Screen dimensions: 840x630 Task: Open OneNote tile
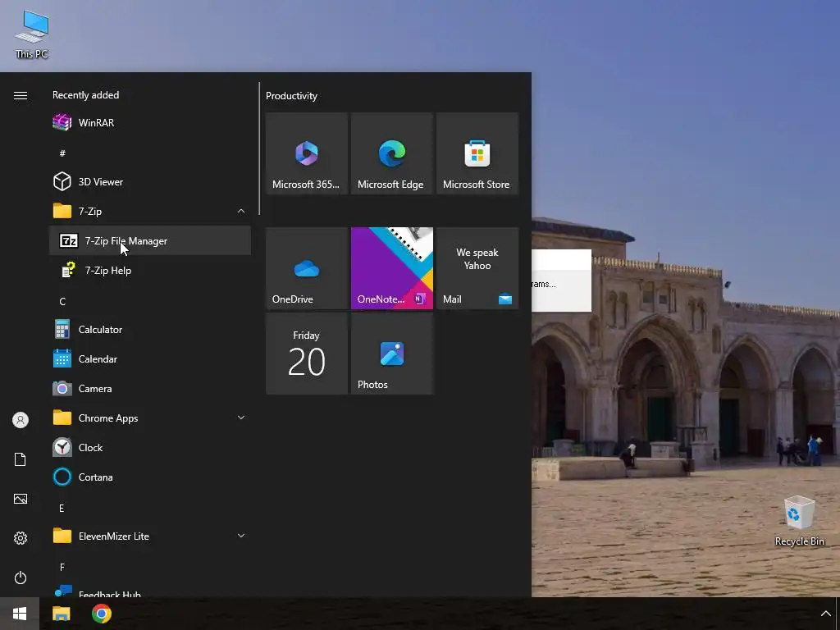[391, 268]
